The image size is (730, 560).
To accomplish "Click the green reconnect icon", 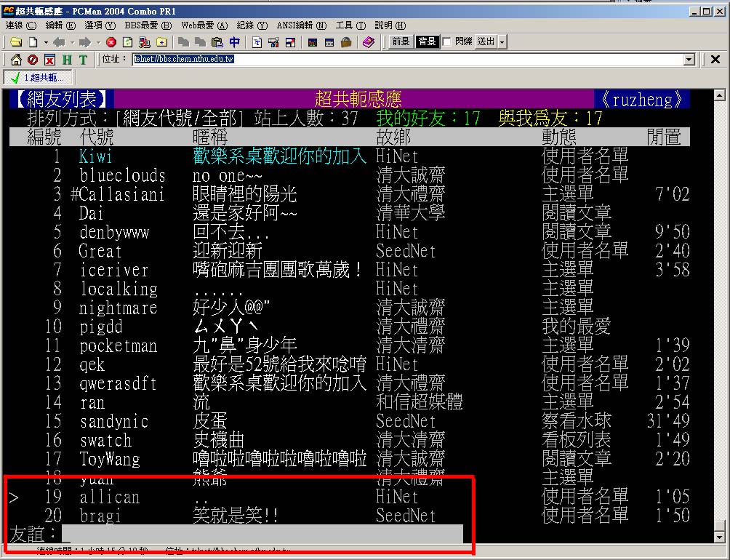I will click(127, 42).
